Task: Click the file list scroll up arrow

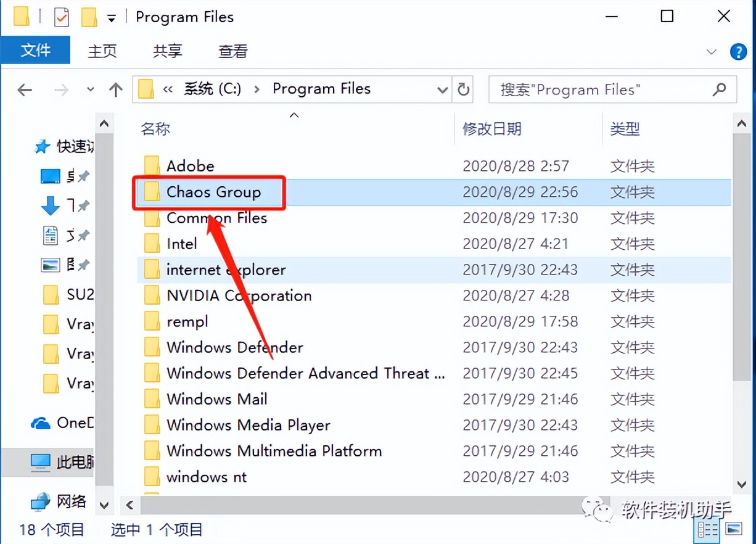Action: [742, 124]
